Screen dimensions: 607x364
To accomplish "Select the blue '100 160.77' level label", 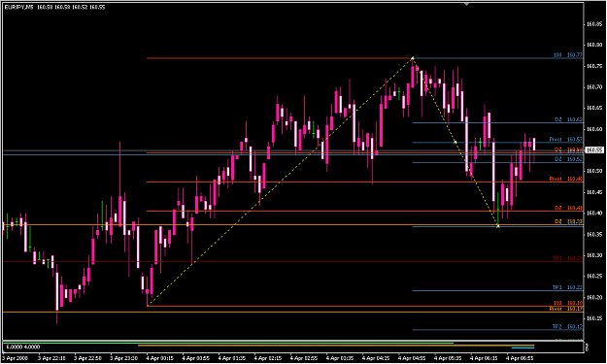I will tap(567, 55).
